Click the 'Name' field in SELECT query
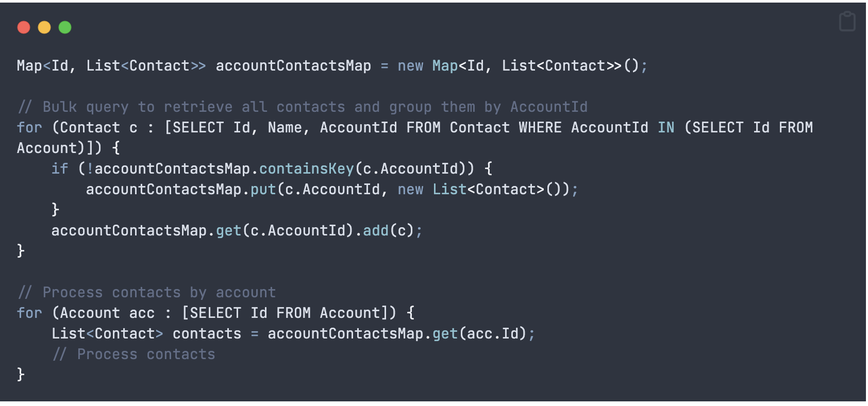Viewport: 868px width, 406px height. tap(285, 127)
